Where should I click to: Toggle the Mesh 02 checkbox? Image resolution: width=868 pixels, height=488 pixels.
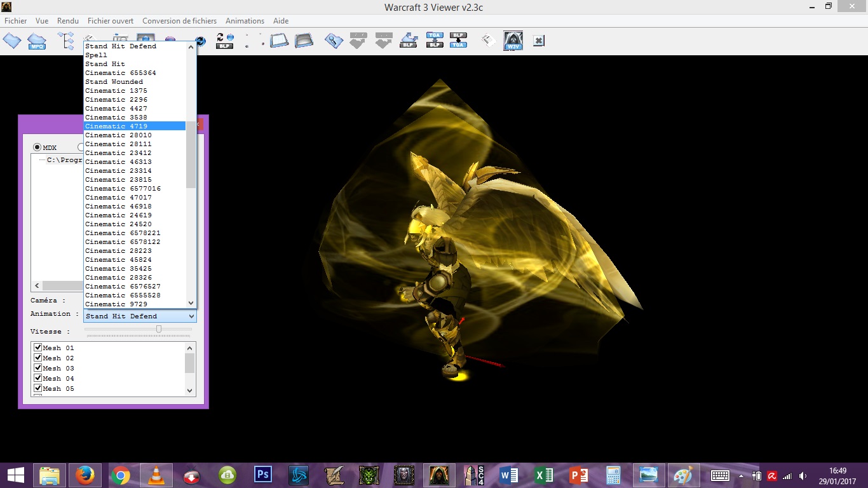click(37, 358)
